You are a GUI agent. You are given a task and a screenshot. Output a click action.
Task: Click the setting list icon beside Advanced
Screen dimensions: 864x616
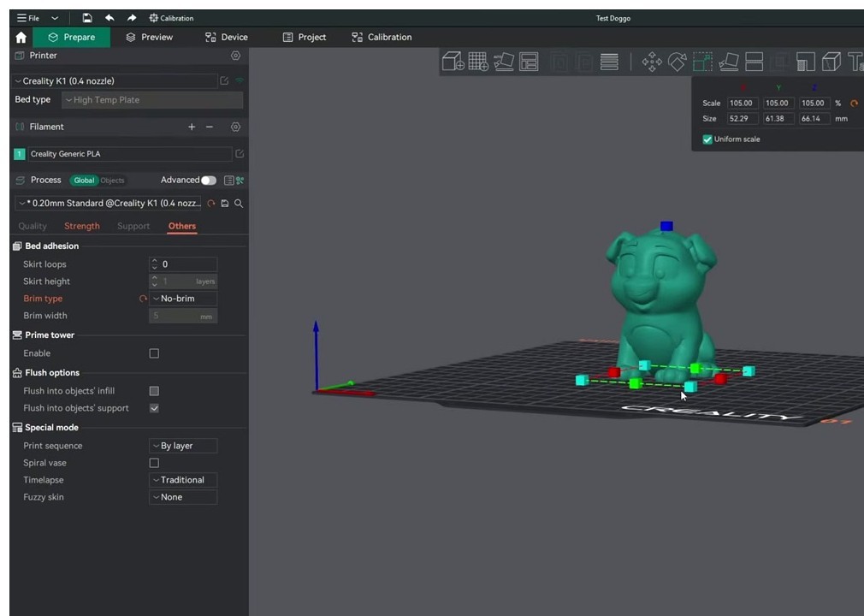point(228,181)
